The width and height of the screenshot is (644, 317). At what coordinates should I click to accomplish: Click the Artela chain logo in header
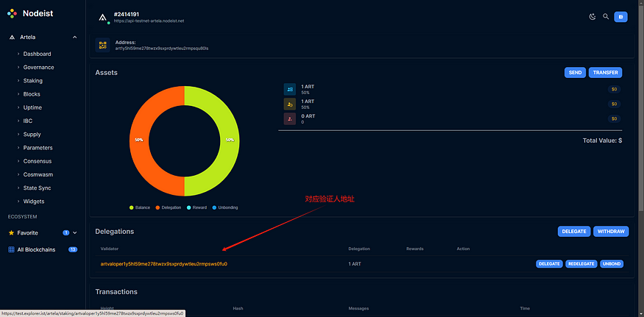click(102, 18)
